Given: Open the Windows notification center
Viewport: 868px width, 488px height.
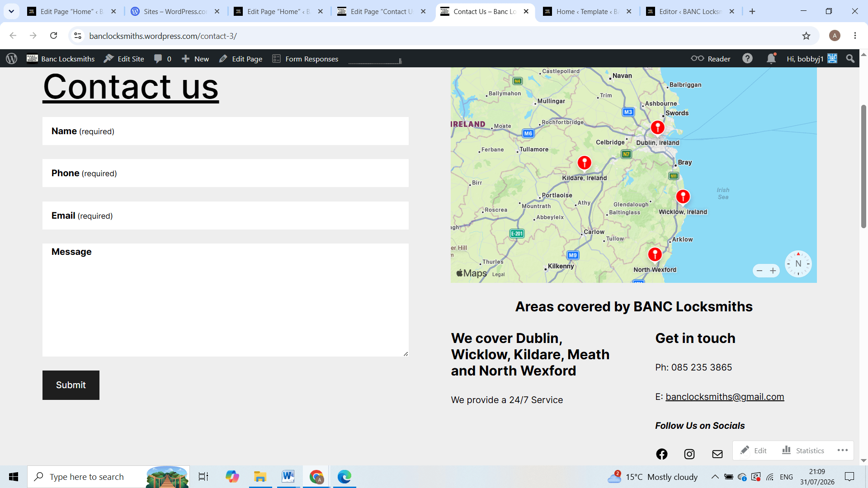Looking at the screenshot, I should [849, 477].
